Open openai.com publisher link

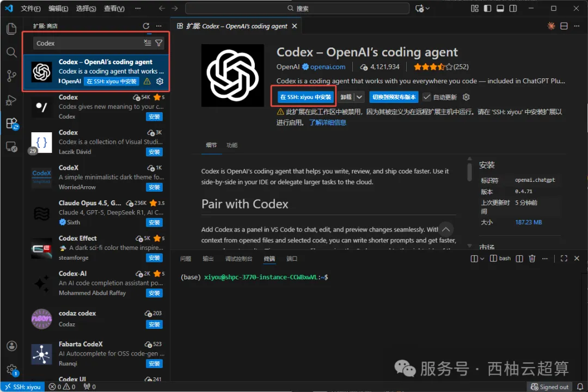point(327,67)
